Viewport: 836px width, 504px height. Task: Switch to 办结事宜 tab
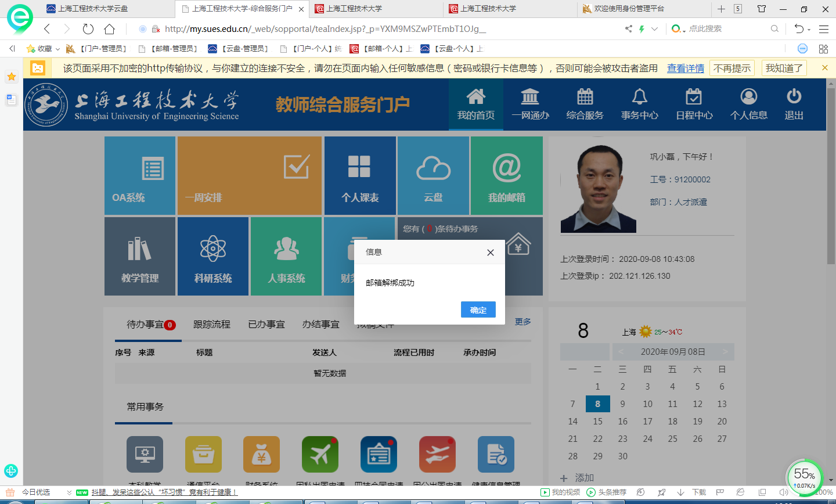(321, 325)
